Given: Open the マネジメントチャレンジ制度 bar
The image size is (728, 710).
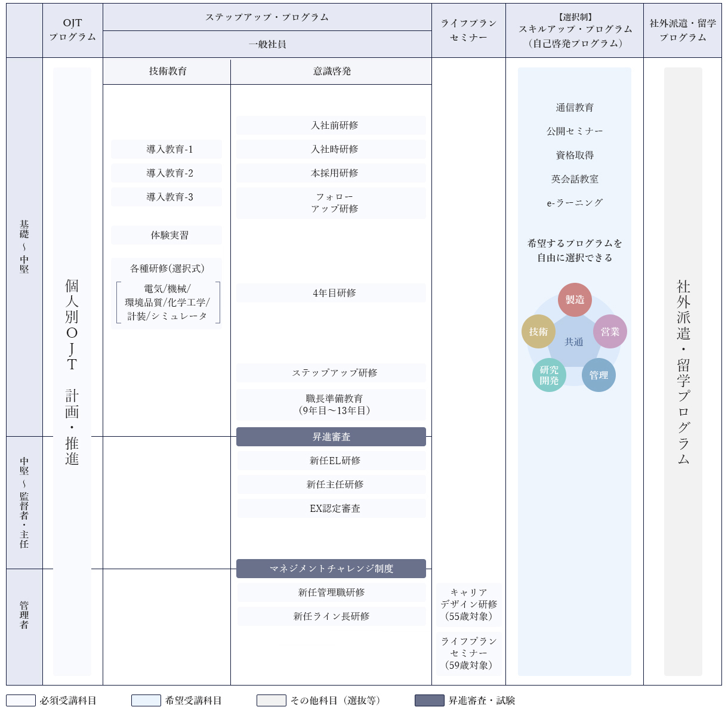Looking at the screenshot, I should click(332, 569).
